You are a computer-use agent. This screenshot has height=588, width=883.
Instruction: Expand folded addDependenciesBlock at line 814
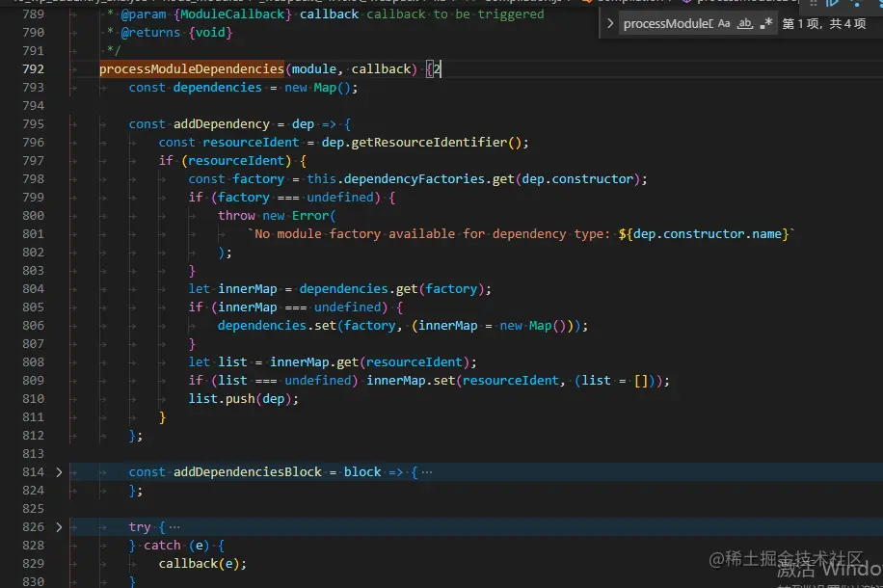(x=59, y=472)
